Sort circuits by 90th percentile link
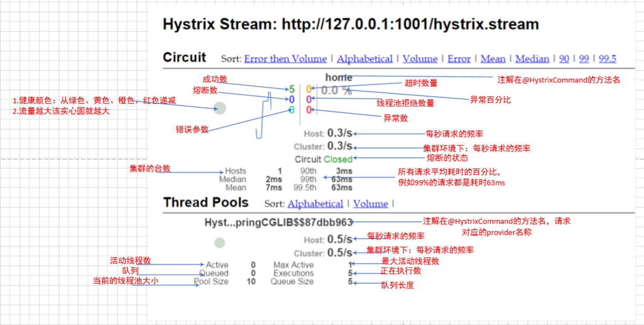Screen dimensions: 644x325 tap(564, 59)
